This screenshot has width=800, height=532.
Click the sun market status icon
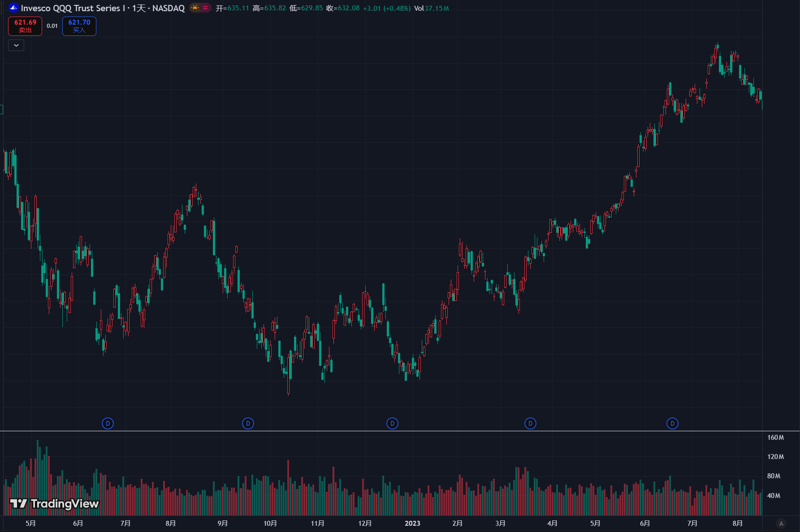coord(195,8)
